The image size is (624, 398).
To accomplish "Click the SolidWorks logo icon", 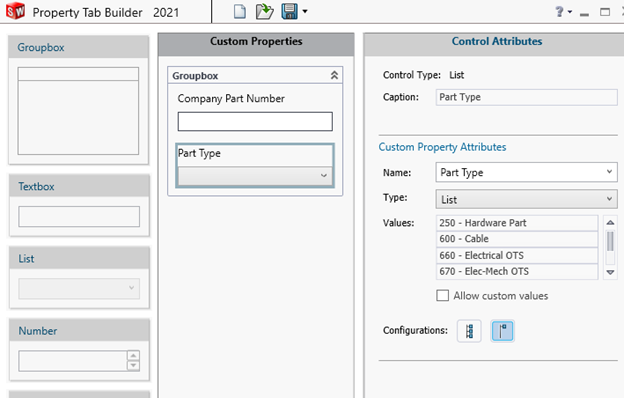I will [15, 11].
